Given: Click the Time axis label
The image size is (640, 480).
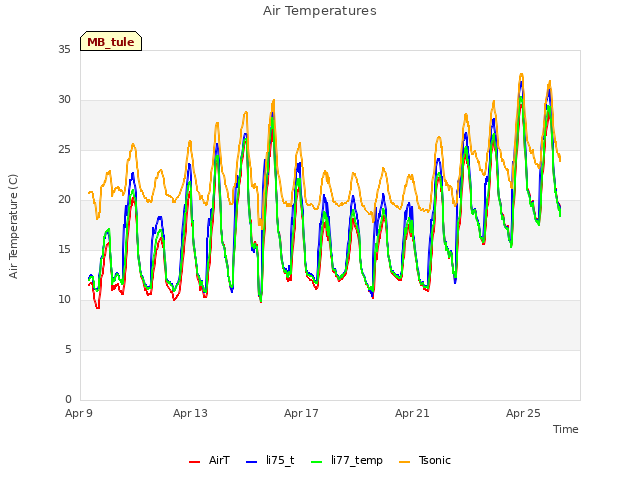Looking at the screenshot, I should click(566, 429).
